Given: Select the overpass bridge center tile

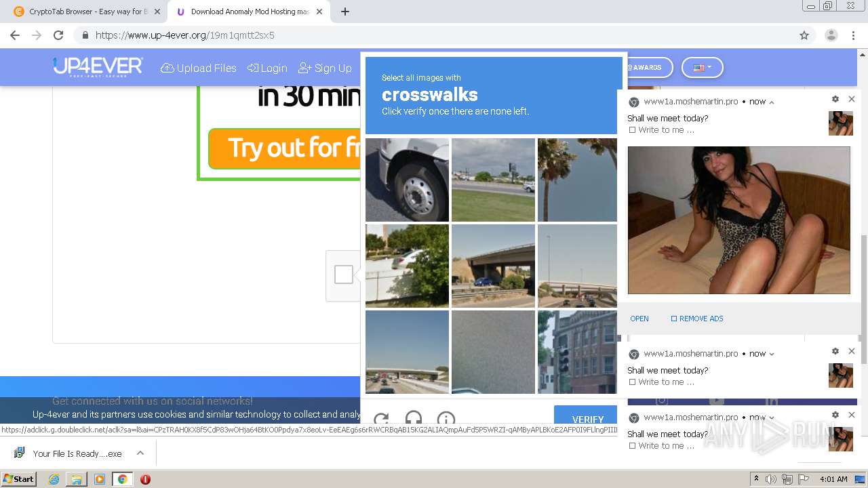Looking at the screenshot, I should coord(493,266).
